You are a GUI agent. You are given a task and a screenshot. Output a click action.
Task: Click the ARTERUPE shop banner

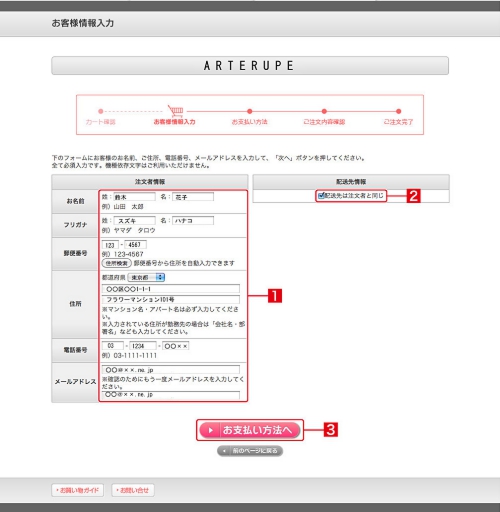[250, 66]
